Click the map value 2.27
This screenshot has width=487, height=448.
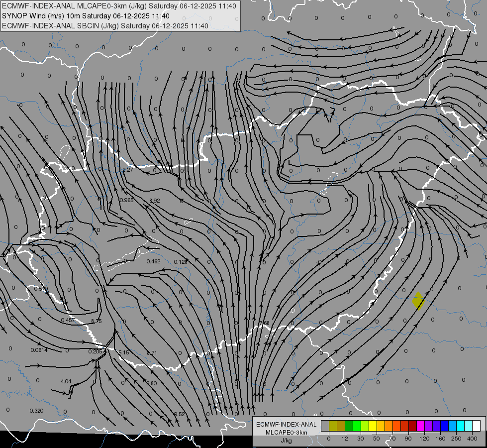click(x=128, y=170)
